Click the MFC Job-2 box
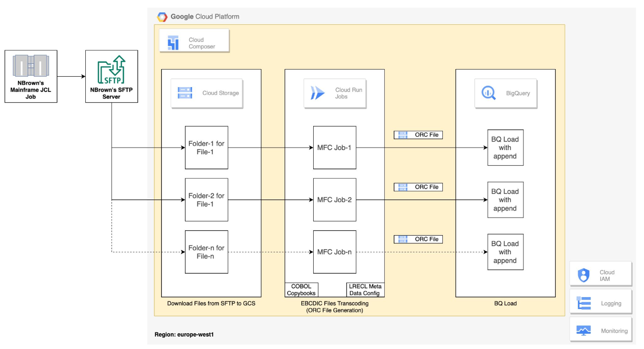 [334, 199]
